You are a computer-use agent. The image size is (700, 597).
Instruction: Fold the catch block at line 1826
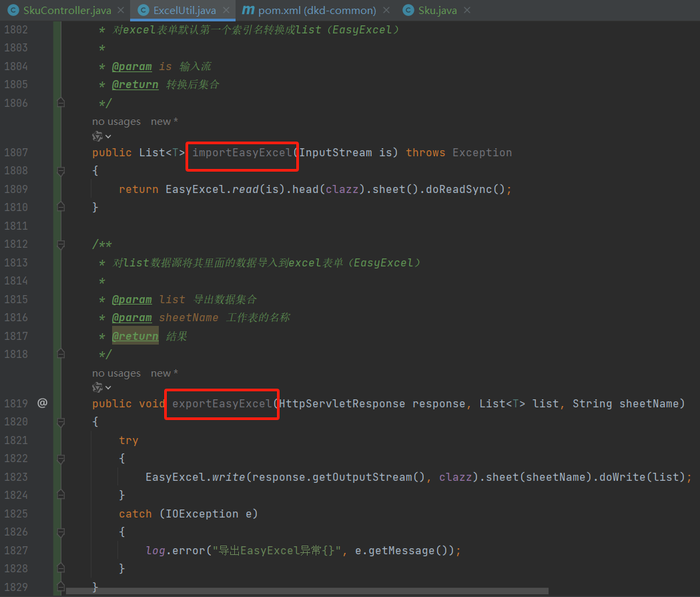pyautogui.click(x=61, y=532)
